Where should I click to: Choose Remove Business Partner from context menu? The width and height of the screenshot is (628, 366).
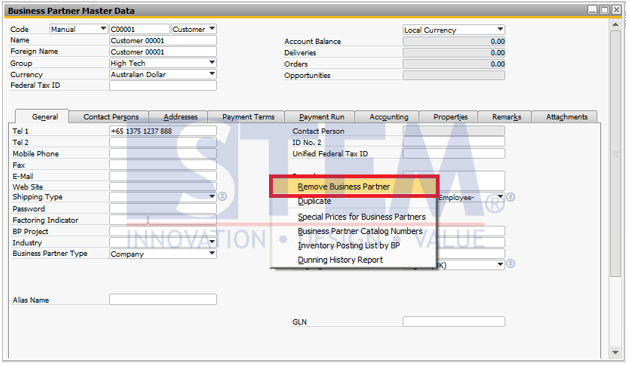pyautogui.click(x=354, y=187)
